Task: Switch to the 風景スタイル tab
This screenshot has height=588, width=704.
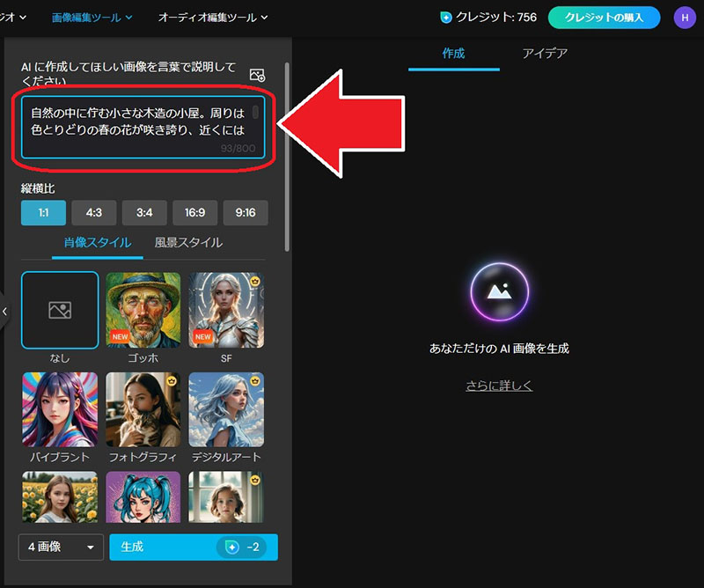Action: 187,243
